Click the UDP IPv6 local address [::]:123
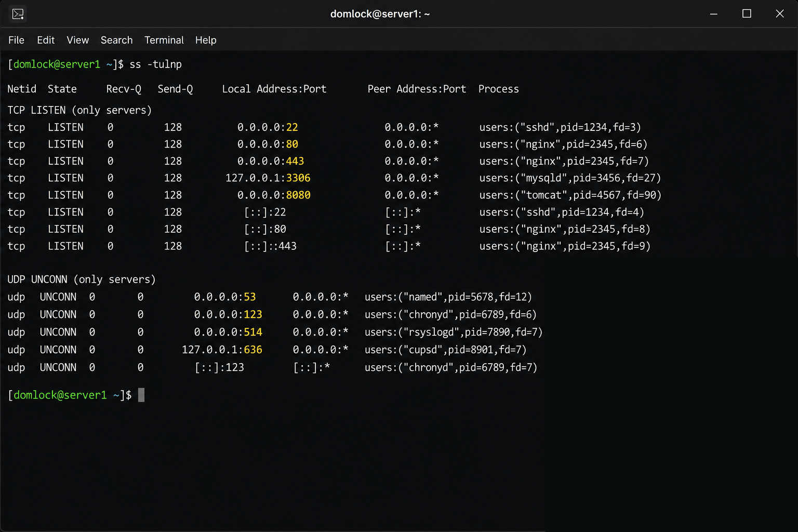Viewport: 798px width, 532px height. pyautogui.click(x=219, y=368)
